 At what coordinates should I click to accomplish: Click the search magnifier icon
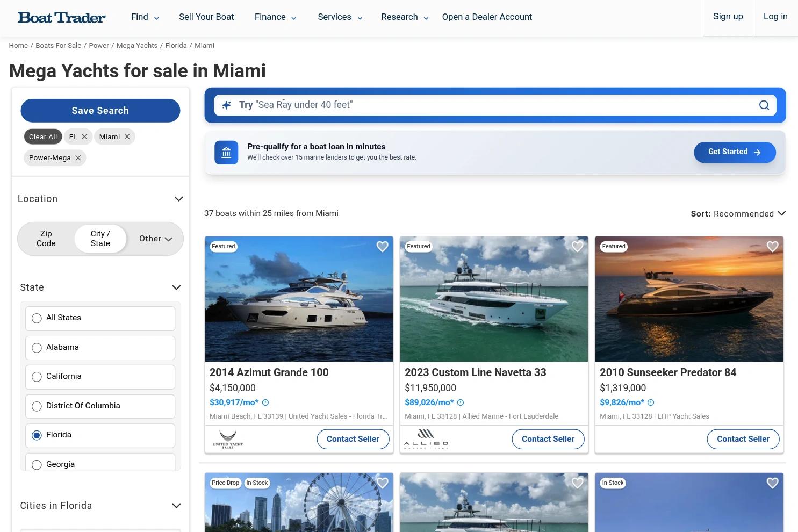(764, 105)
